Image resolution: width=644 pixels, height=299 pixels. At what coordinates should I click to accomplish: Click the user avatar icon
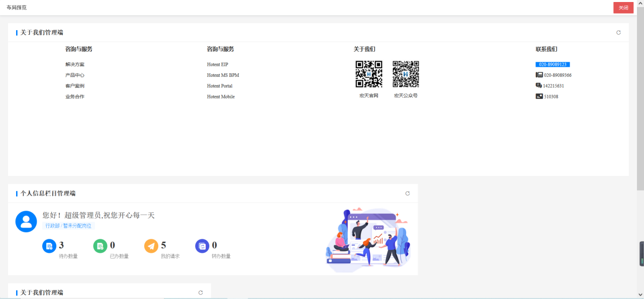point(26,222)
